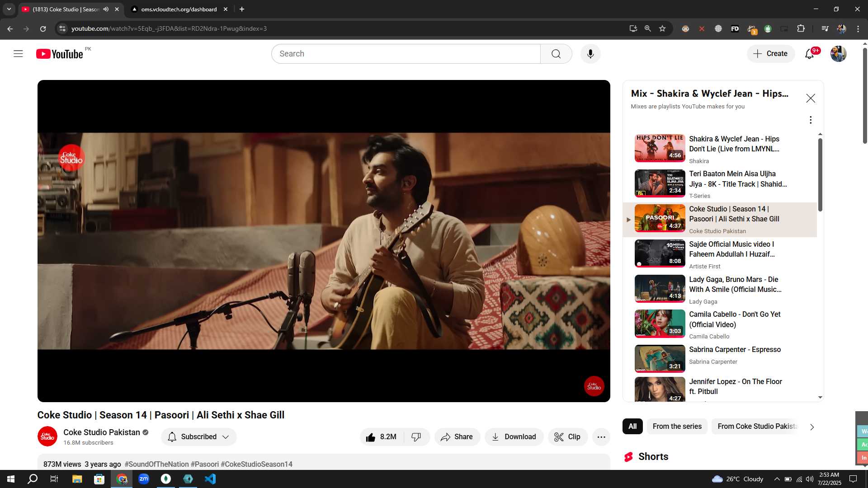
Task: Open #CokeStudioSeason14 hashtag link
Action: tap(256, 464)
